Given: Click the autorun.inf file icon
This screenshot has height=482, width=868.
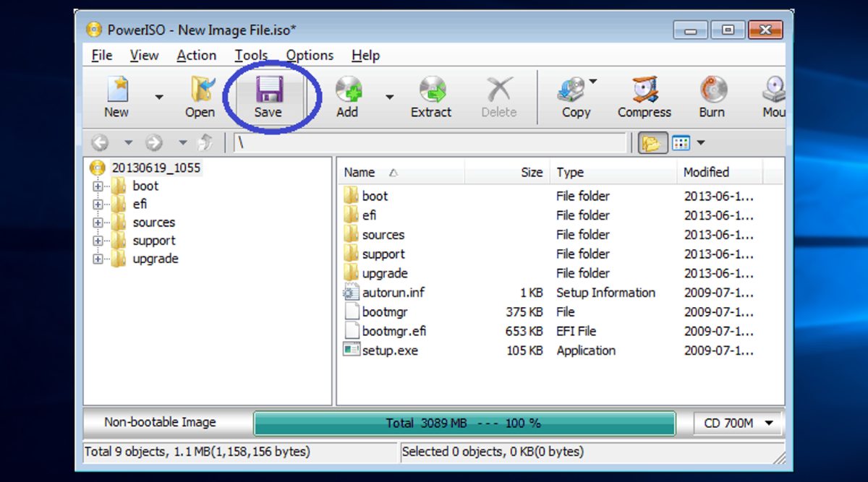Looking at the screenshot, I should pyautogui.click(x=351, y=293).
